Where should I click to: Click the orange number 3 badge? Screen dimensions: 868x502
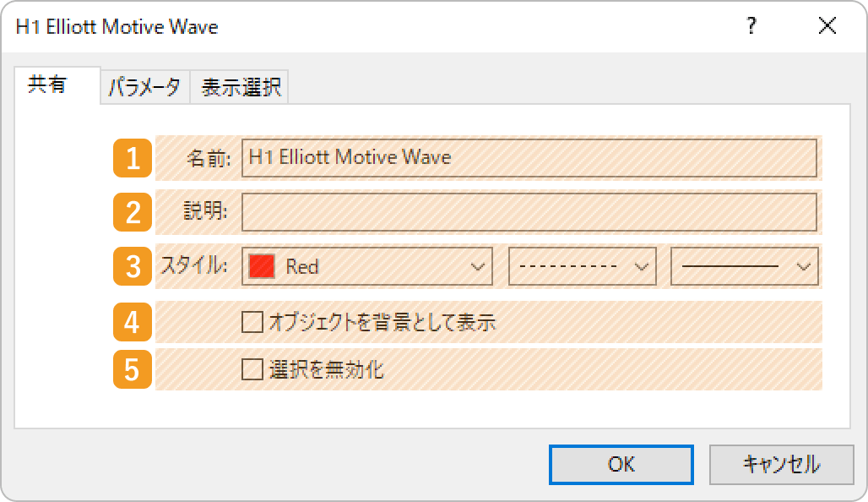click(x=133, y=267)
